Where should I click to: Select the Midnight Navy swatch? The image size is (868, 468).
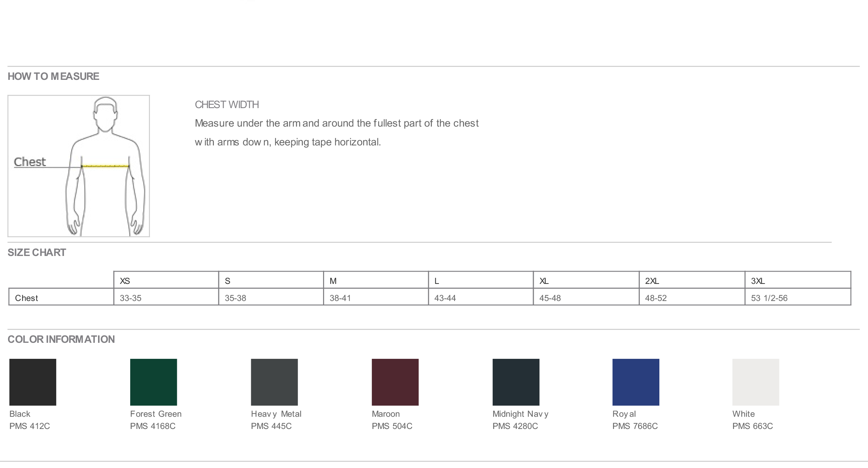click(x=516, y=382)
